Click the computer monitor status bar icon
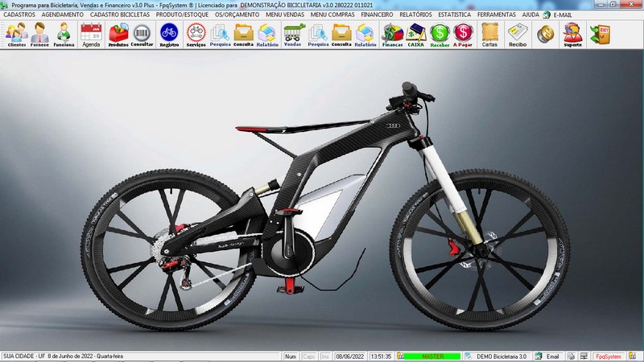644x362 pixels. coord(584,356)
